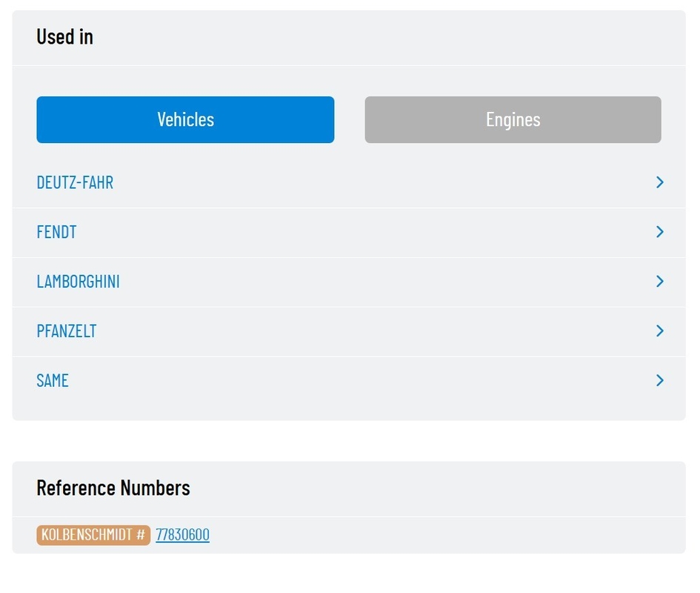Click the Used in heading
700x593 pixels.
coord(64,36)
